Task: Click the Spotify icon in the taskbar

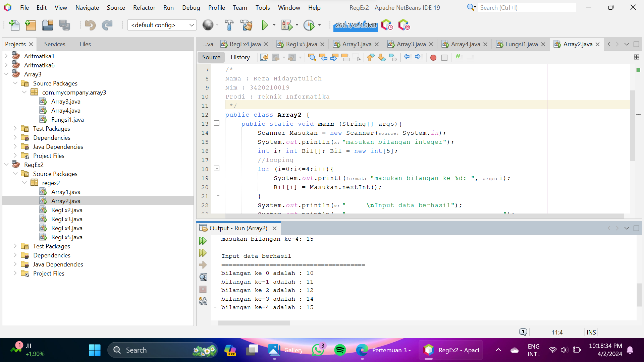Action: [x=340, y=350]
